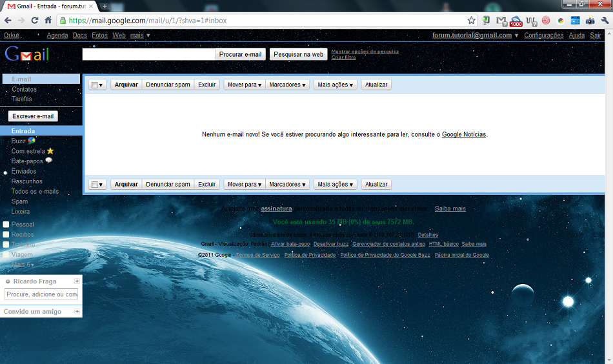Click the plus icon beside Ricardo Fraga

pos(77,281)
